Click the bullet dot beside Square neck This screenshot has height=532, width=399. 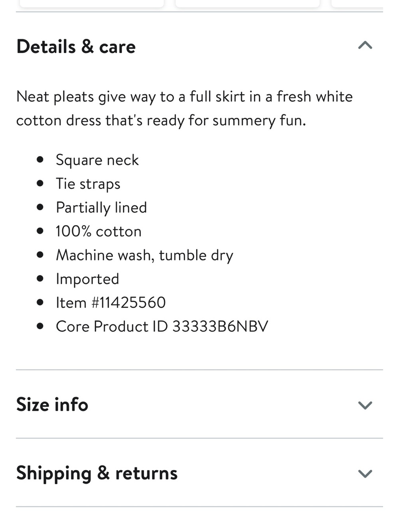click(40, 160)
